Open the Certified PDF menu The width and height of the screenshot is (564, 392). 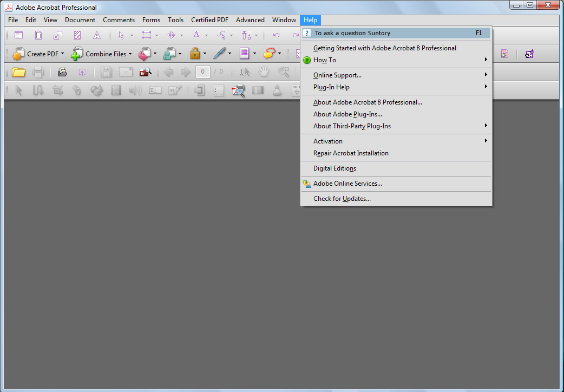click(x=209, y=20)
